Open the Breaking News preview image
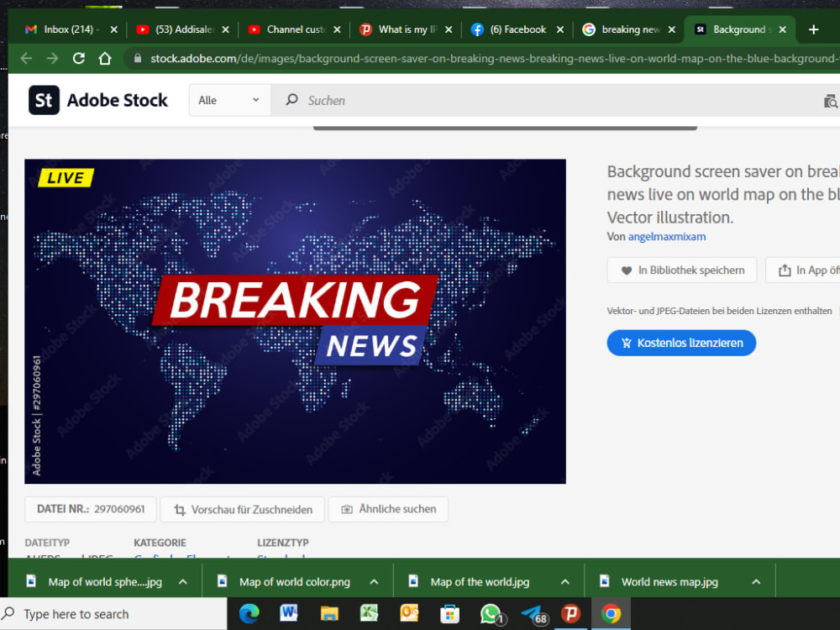 [x=295, y=322]
